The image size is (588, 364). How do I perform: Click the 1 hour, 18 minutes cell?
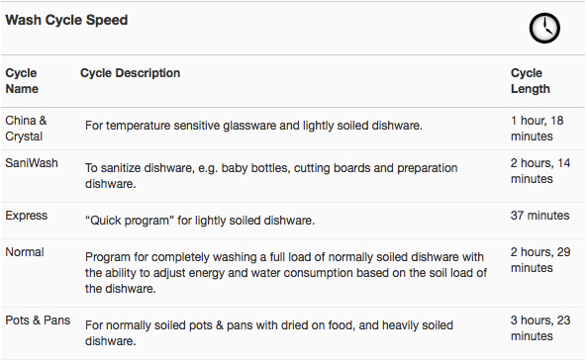[537, 129]
